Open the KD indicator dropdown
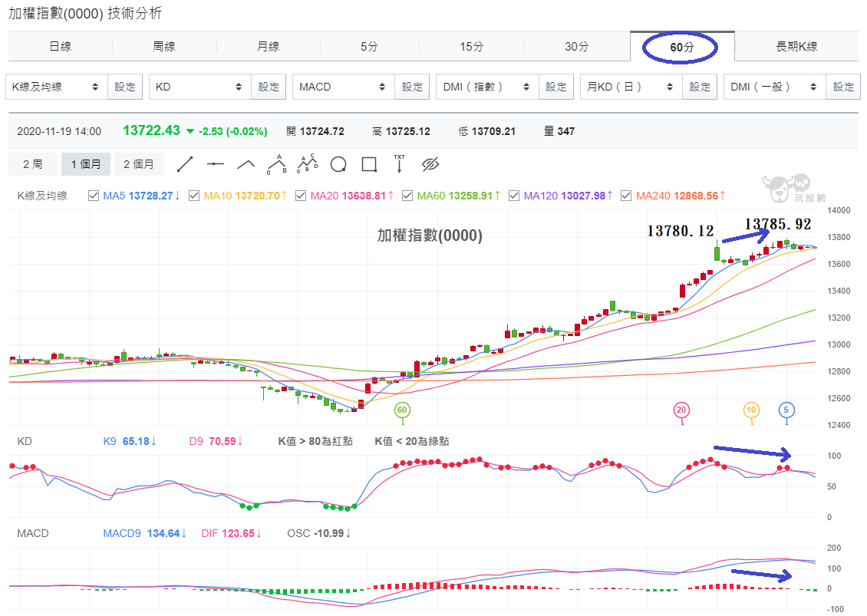867x616 pixels. point(200,87)
